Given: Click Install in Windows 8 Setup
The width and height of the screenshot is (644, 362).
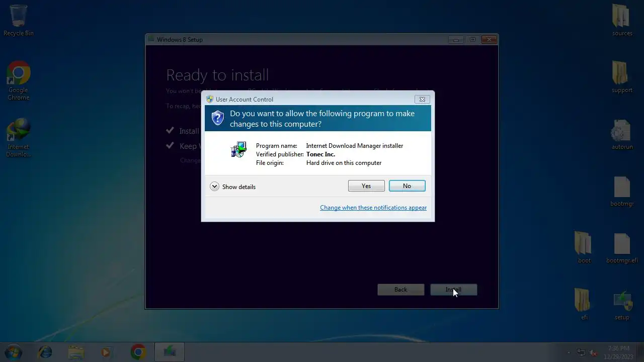Looking at the screenshot, I should [x=453, y=290].
